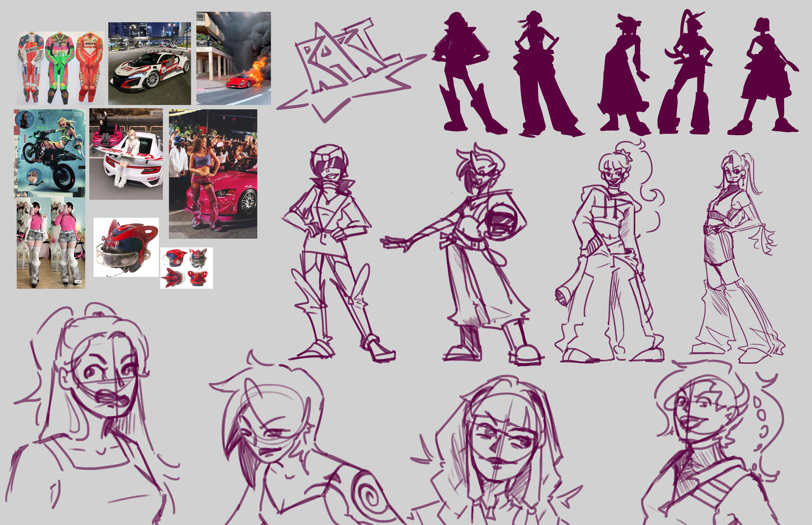This screenshot has height=525, width=812.
Task: Click the four-helmet collage reference image
Action: (187, 268)
